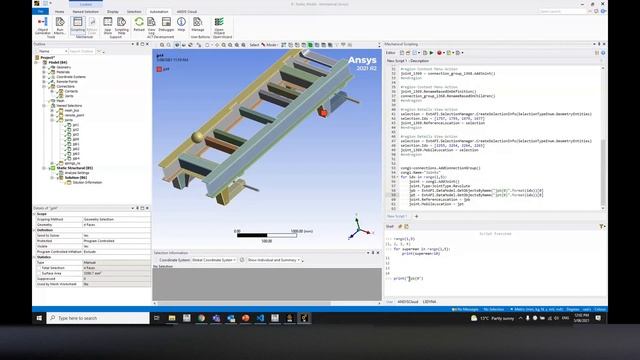The image size is (640, 360).
Task: Collapse the Scope section in Details
Action: tap(35, 214)
